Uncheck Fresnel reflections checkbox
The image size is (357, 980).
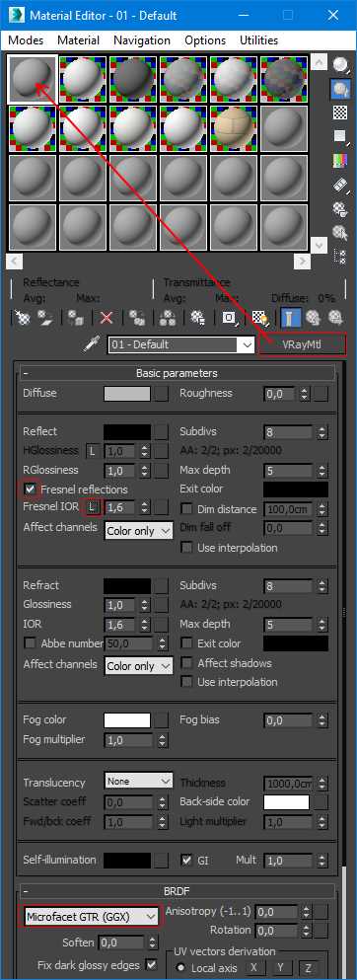[30, 489]
